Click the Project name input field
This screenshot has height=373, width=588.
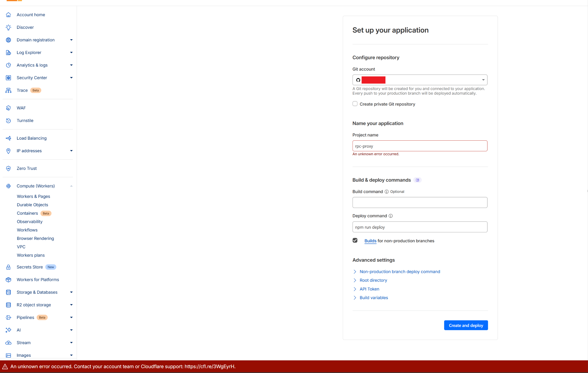point(420,146)
